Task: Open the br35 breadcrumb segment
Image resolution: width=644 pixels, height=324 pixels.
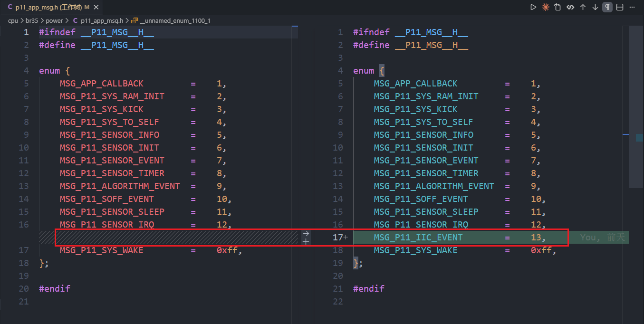Action: (32, 21)
